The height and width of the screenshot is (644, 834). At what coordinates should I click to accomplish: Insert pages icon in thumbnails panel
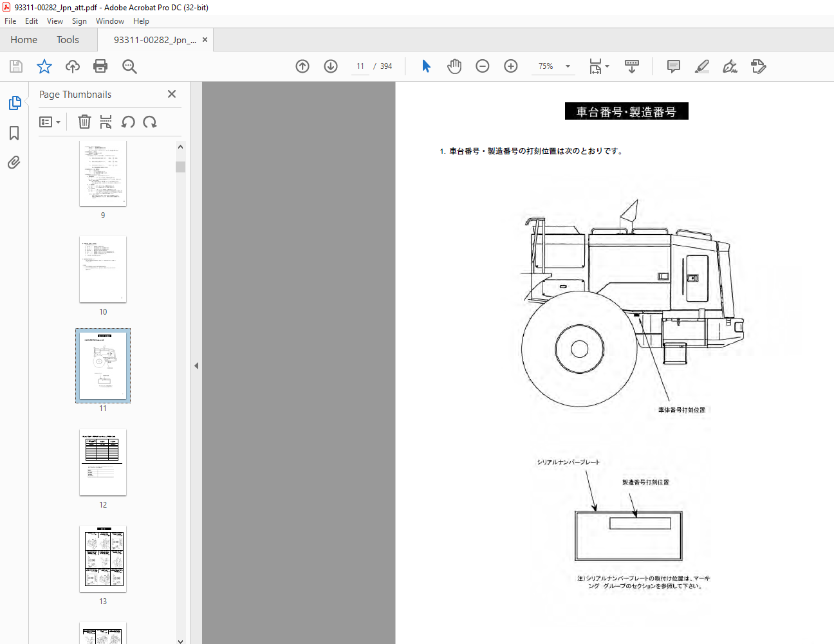106,122
